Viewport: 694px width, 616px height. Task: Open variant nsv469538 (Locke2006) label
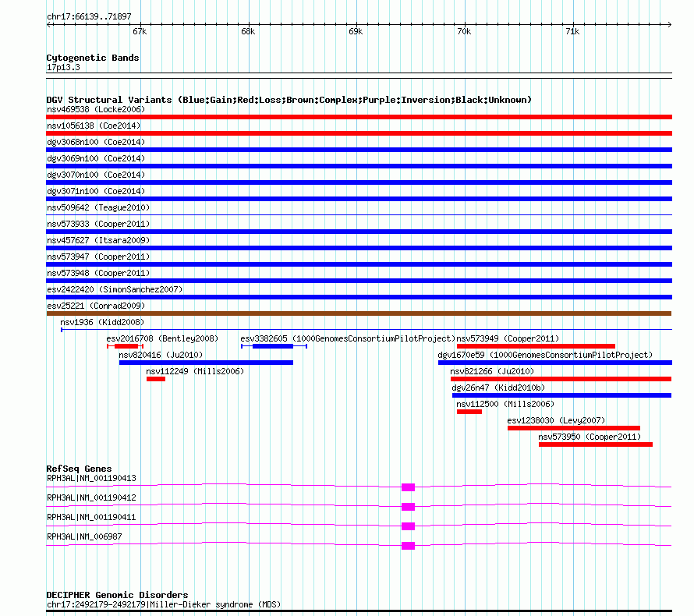click(96, 109)
